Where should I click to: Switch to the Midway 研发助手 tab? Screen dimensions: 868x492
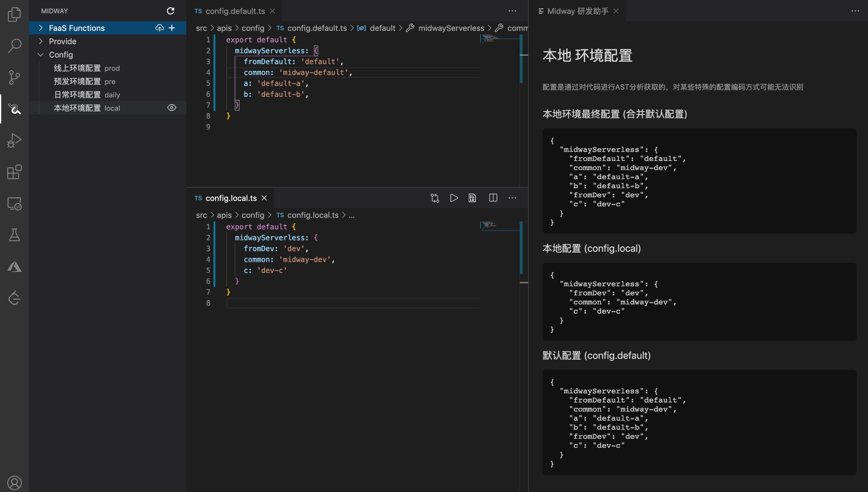577,11
